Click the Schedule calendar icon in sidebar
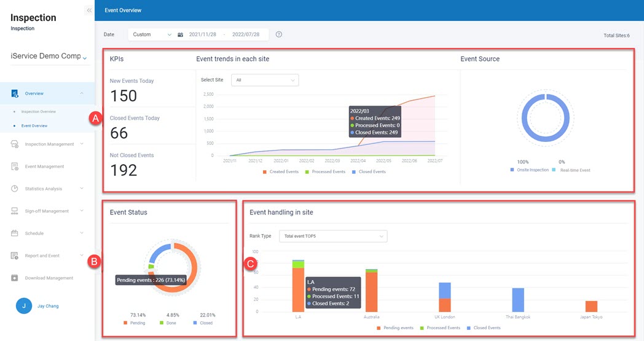The height and width of the screenshot is (341, 644). point(15,233)
